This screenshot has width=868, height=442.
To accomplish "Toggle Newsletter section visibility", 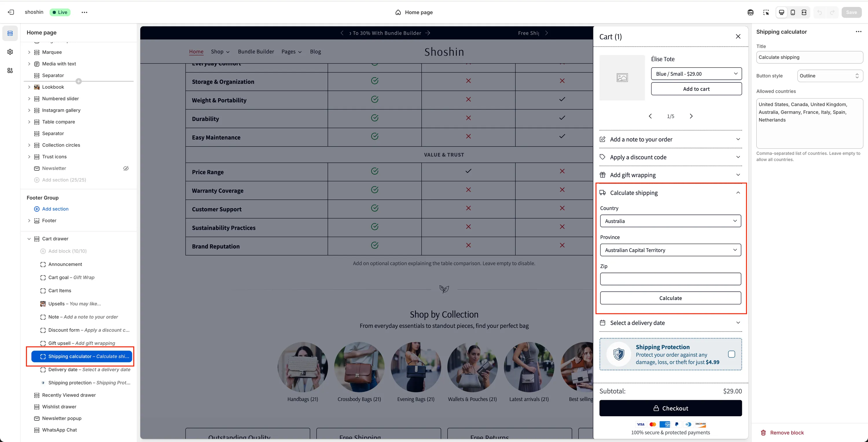I will point(126,168).
